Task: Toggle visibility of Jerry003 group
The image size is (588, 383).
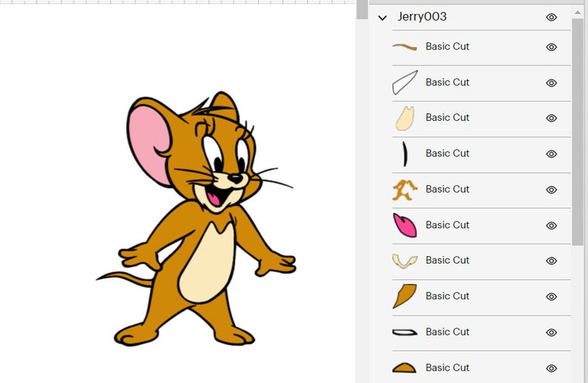Action: click(551, 17)
